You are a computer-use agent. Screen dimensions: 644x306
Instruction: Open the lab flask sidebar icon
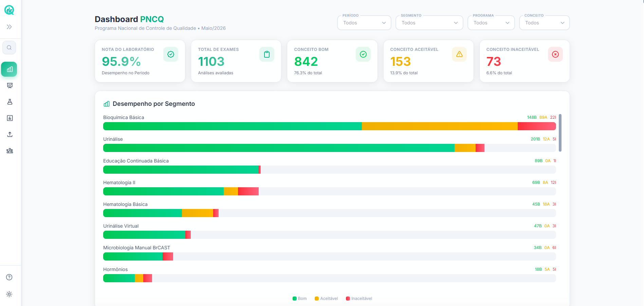[10, 102]
